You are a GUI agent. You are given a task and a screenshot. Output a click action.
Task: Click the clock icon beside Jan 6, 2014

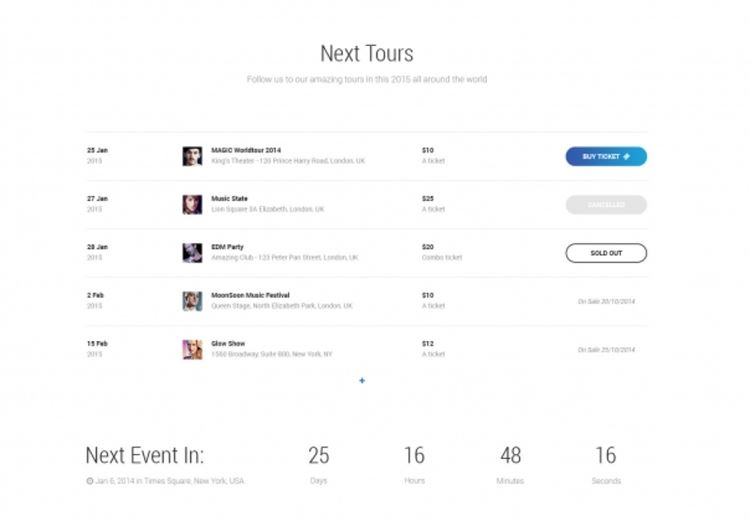pos(89,481)
